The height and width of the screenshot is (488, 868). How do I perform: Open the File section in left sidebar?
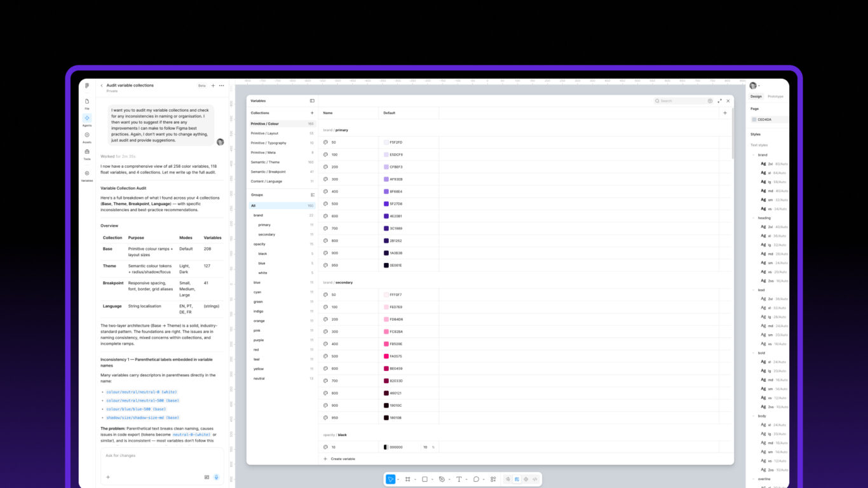87,104
